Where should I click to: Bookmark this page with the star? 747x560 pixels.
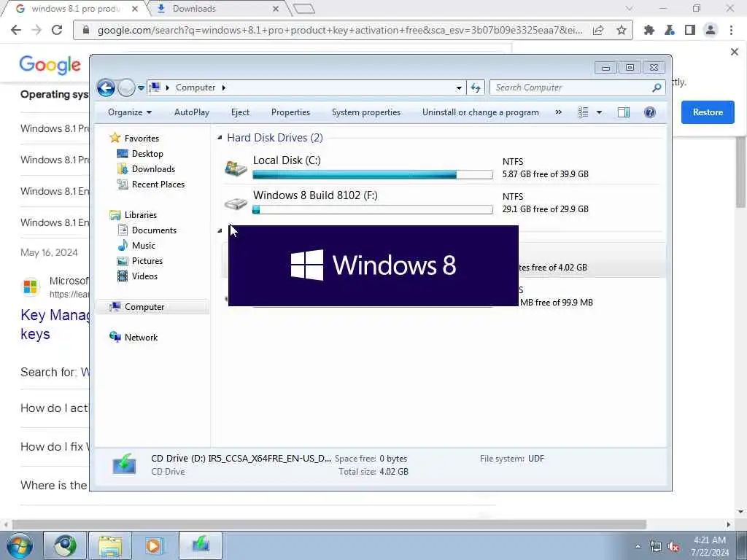[622, 30]
